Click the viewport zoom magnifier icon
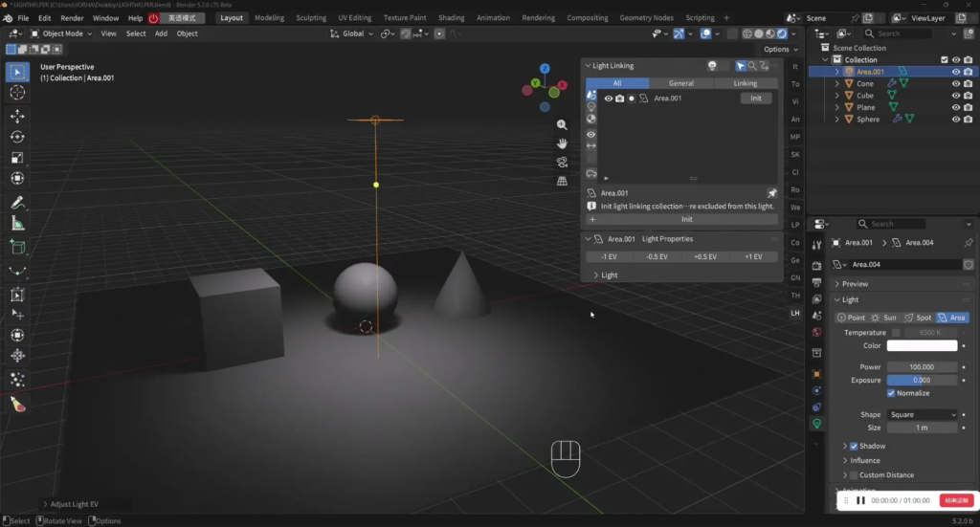980x527 pixels. pos(562,125)
